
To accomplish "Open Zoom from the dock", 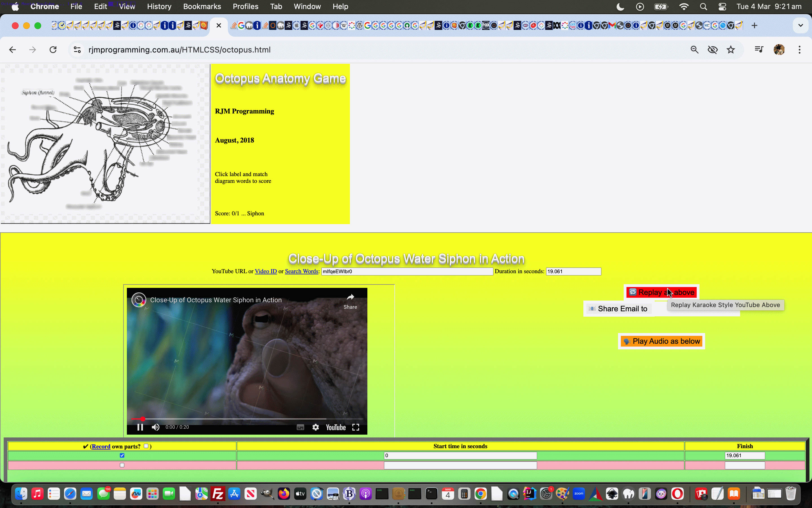I will point(579,494).
